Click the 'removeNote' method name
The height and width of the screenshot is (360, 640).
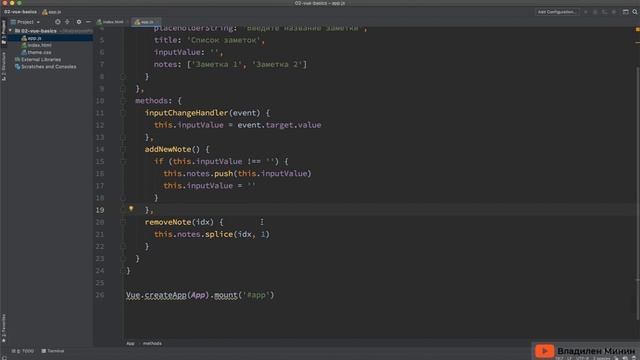coord(168,222)
